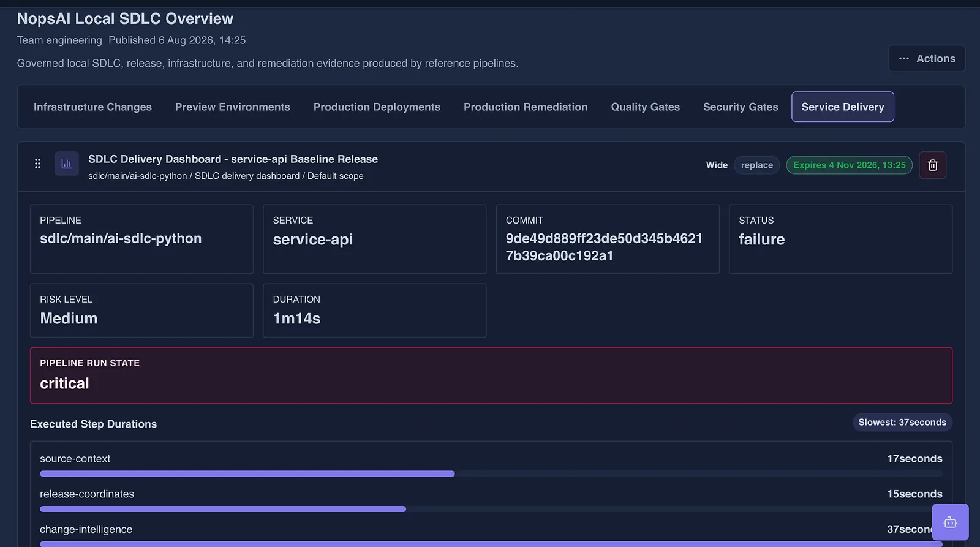Select the Service Delivery tab
The height and width of the screenshot is (547, 980).
843,107
